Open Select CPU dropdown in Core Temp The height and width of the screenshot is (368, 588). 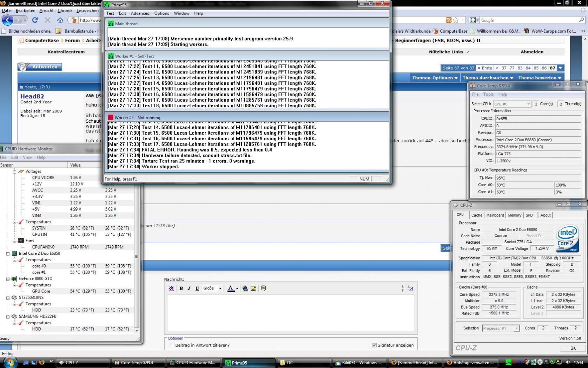click(x=512, y=104)
